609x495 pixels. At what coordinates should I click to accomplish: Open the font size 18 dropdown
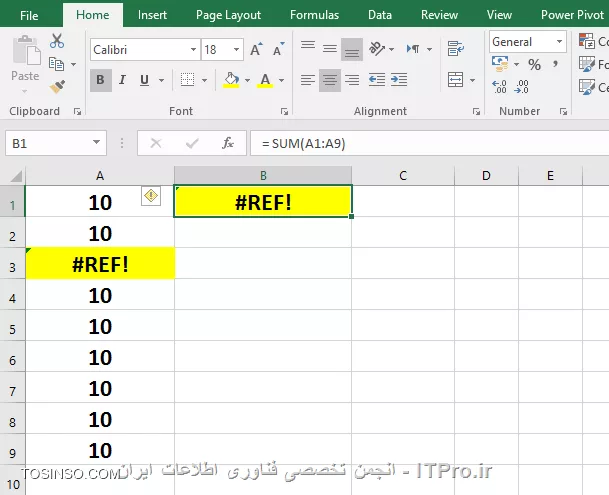coord(237,50)
